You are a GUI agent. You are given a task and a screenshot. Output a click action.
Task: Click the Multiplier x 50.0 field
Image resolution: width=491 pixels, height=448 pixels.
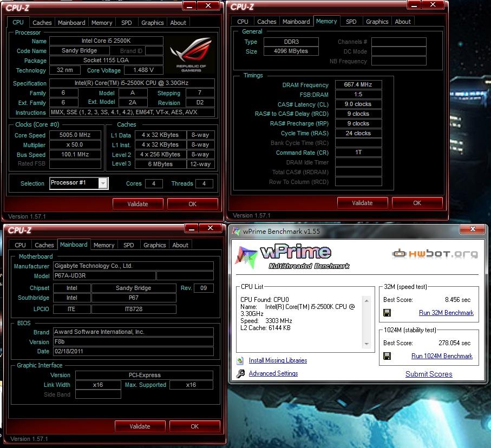tap(75, 144)
